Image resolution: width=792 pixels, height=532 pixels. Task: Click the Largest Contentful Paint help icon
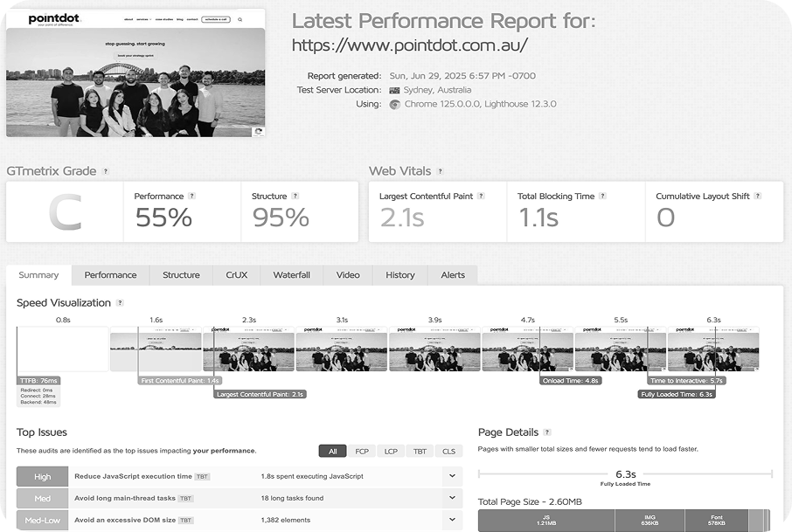[x=482, y=197]
